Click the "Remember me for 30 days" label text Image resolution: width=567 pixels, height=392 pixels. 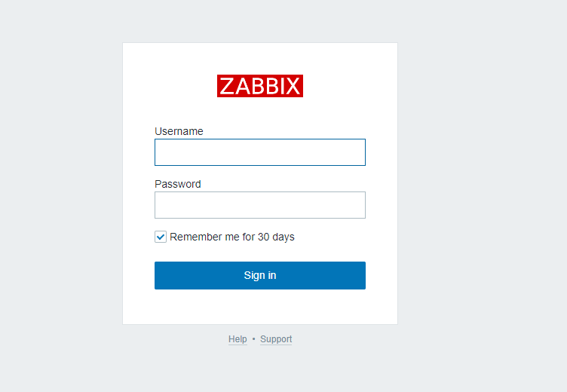point(231,237)
